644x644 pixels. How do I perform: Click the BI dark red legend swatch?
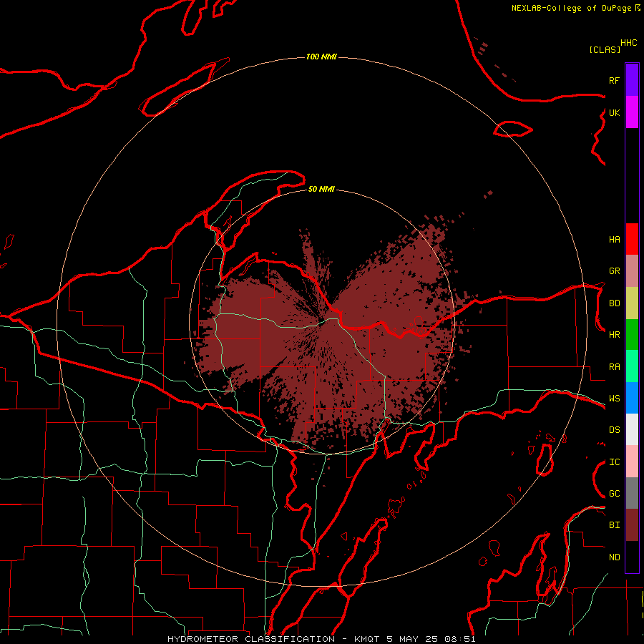click(632, 525)
